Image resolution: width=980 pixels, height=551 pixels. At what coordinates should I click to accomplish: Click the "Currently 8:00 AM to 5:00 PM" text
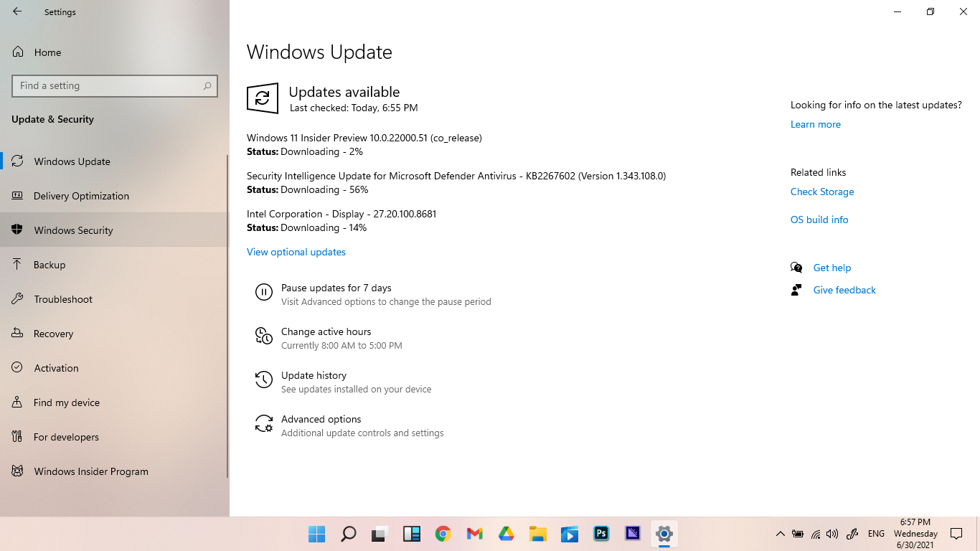click(x=341, y=346)
